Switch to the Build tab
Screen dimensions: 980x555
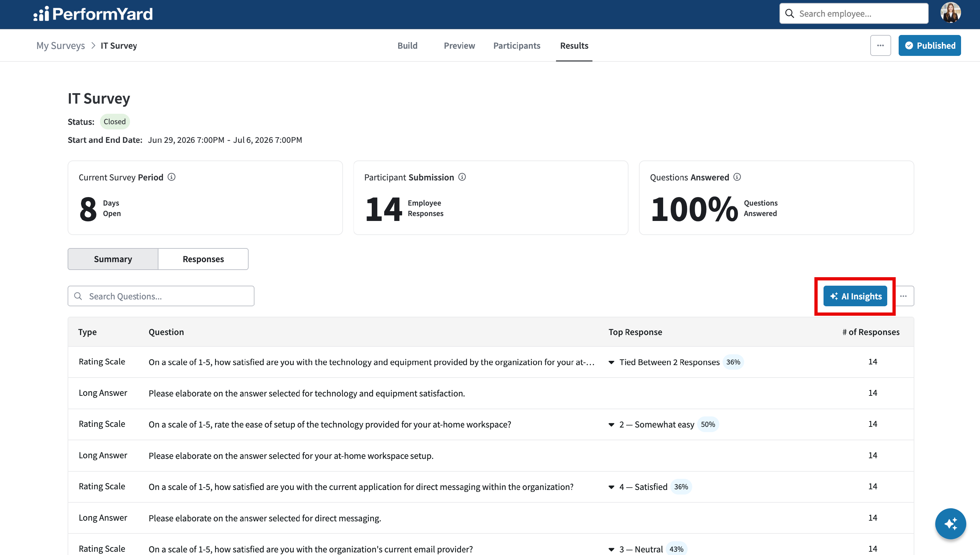tap(407, 46)
